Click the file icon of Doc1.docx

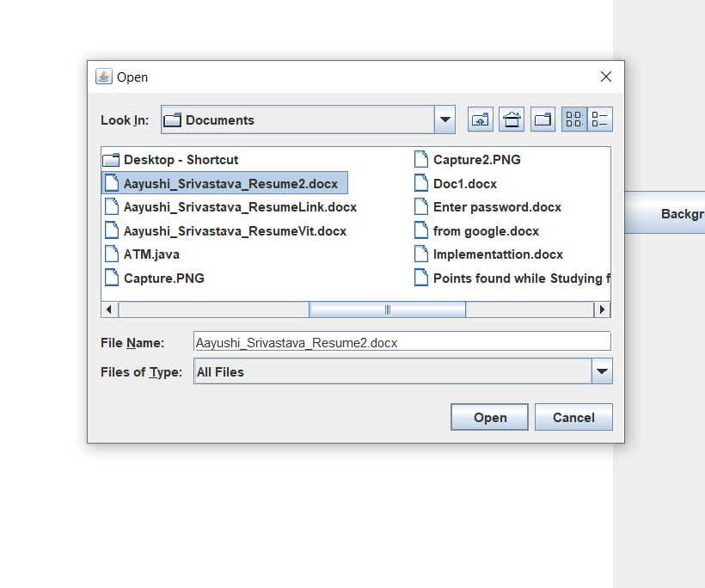(421, 183)
